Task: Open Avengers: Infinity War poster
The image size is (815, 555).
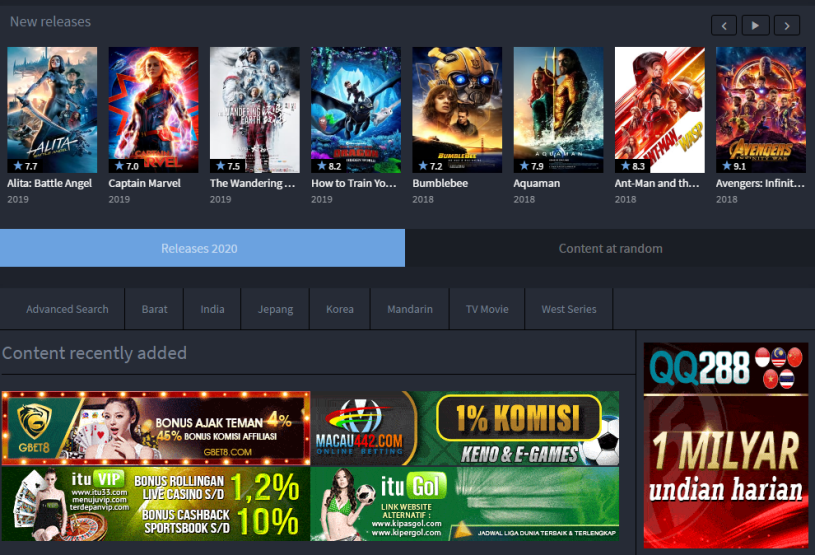Action: (x=761, y=110)
